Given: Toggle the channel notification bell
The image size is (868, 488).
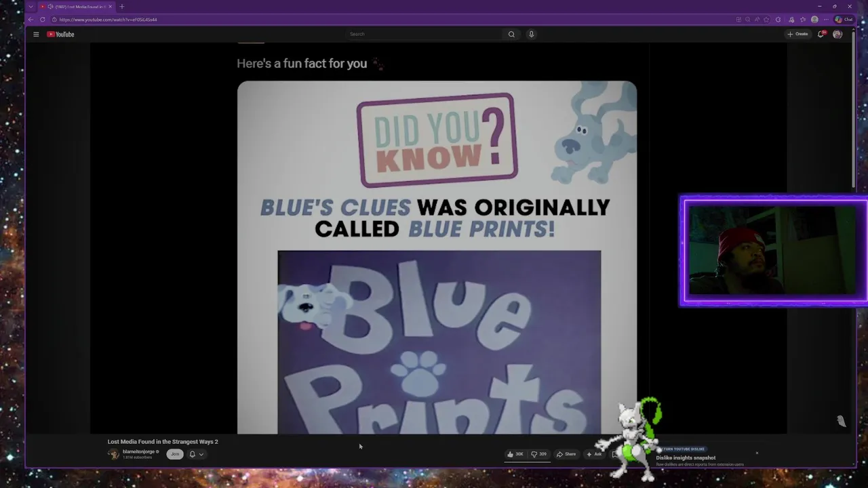Looking at the screenshot, I should [x=192, y=454].
